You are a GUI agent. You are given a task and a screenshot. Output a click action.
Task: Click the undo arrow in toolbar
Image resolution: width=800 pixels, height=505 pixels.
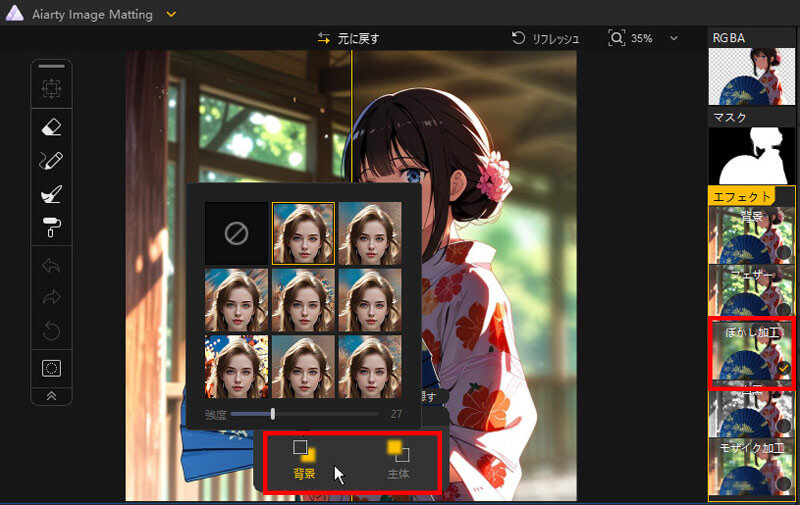point(52,266)
